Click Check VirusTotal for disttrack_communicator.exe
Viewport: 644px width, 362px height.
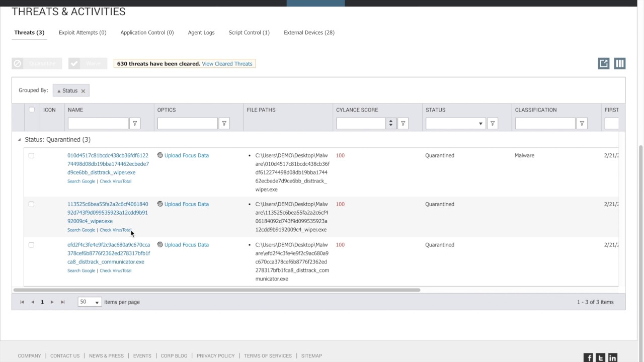115,271
